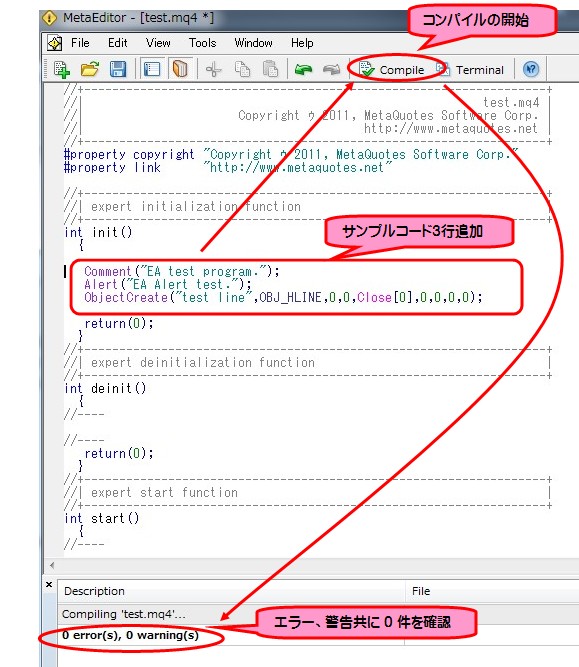Click the MetaEditor title bar icon
This screenshot has width=579, height=667.
coord(49,18)
